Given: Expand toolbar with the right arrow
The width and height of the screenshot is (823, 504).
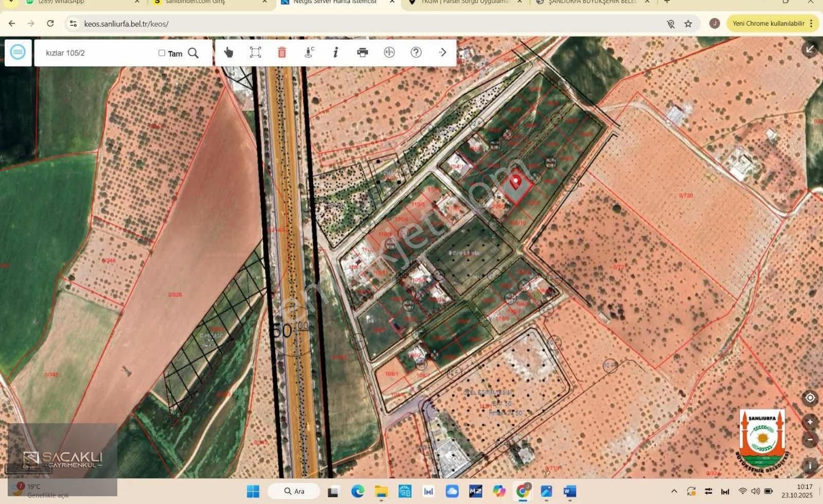Looking at the screenshot, I should 442,52.
